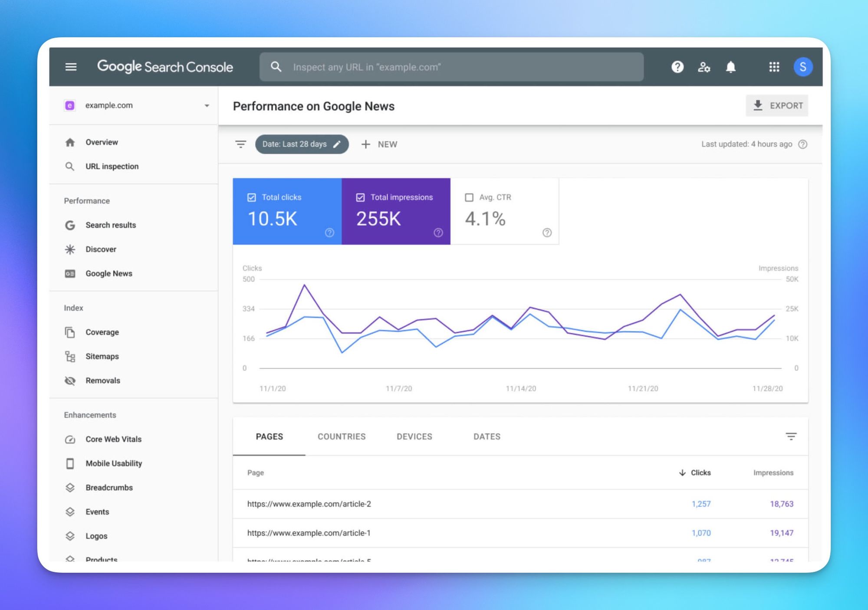Open the Google apps grid
Image resolution: width=868 pixels, height=610 pixels.
coord(774,67)
